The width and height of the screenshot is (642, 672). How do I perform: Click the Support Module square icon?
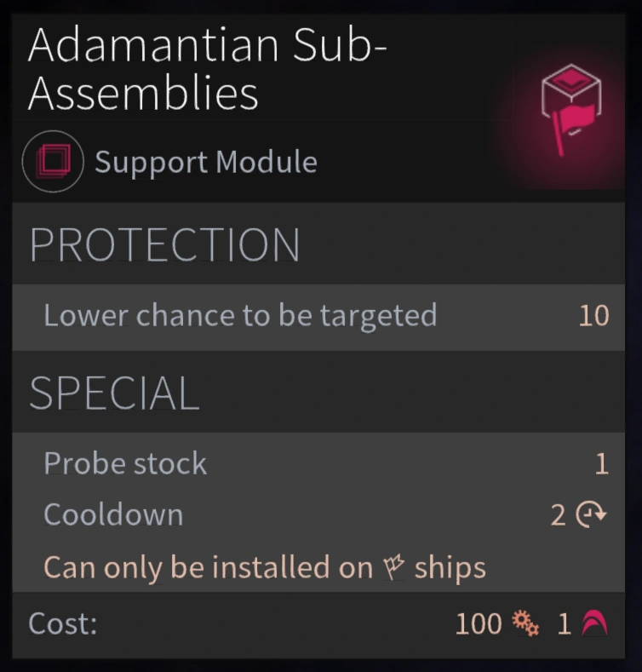click(53, 161)
